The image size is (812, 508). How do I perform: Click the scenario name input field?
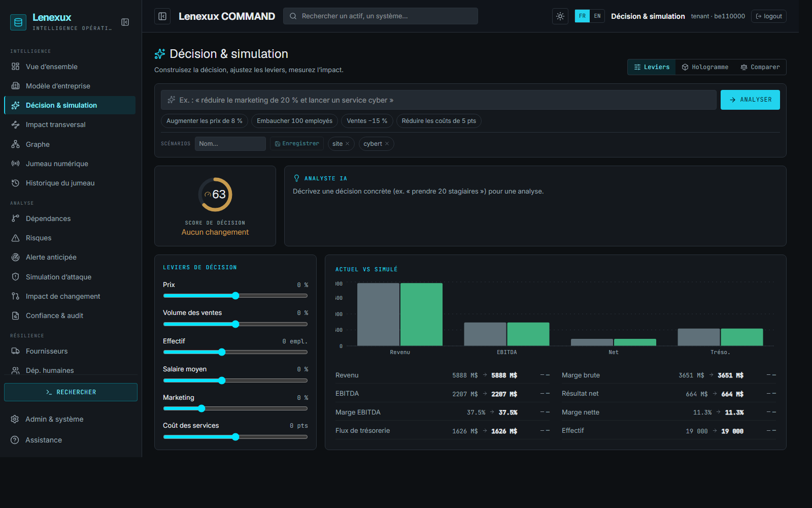click(x=230, y=144)
